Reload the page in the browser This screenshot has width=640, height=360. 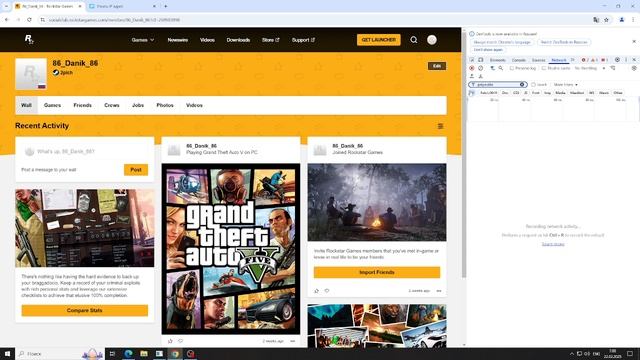pos(29,20)
